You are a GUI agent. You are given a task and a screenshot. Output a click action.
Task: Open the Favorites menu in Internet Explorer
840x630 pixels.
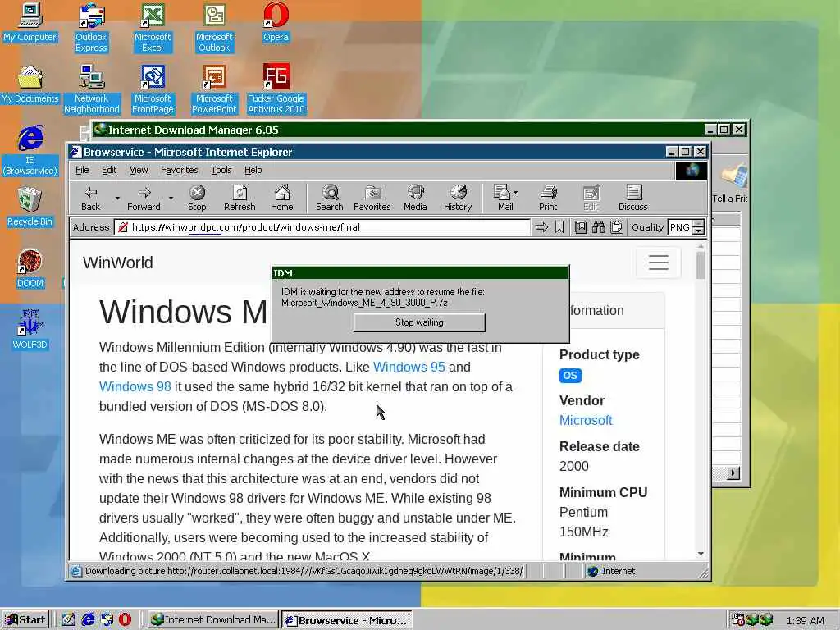[x=179, y=170]
